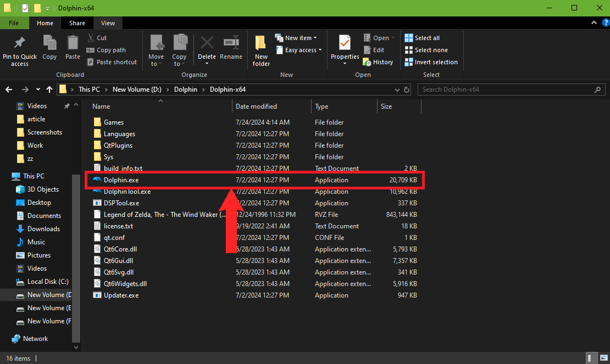Open the File menu
This screenshot has height=364, width=610.
pyautogui.click(x=14, y=23)
